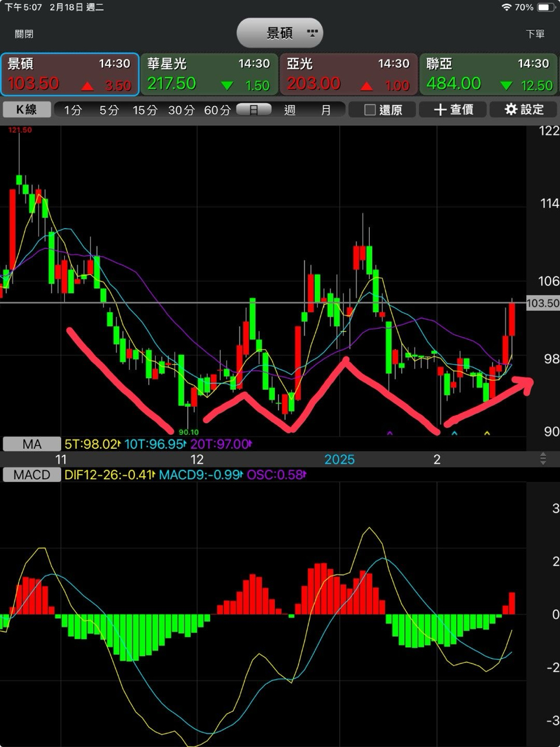Select the 日 daily period toggle
560x747 pixels.
pos(253,110)
